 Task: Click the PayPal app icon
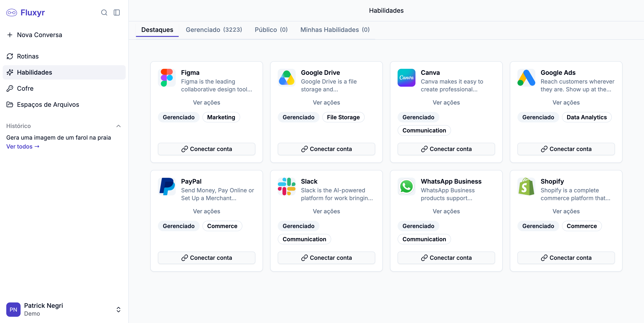(x=167, y=186)
